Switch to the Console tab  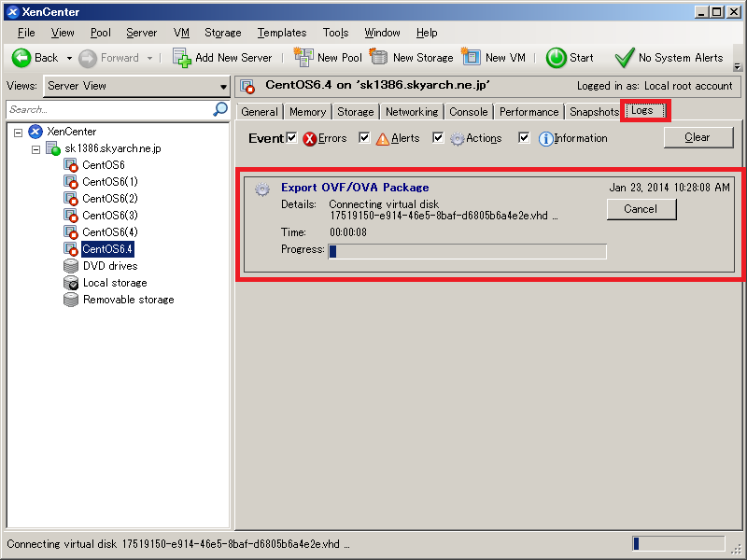pos(469,112)
